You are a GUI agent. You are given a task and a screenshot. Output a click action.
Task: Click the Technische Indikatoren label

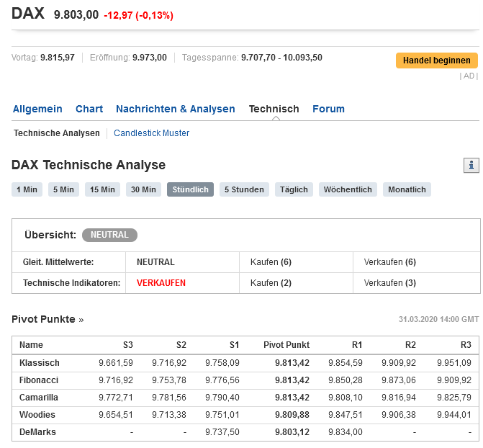[71, 283]
